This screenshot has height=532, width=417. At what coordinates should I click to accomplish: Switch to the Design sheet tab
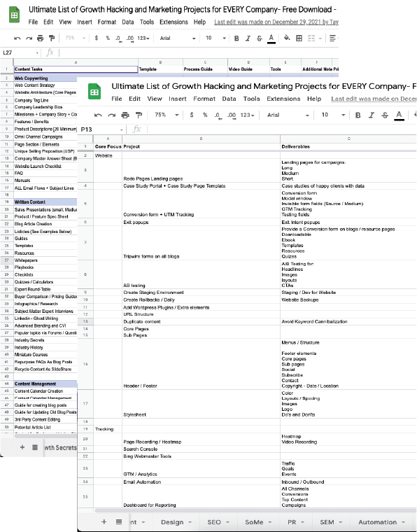tap(176, 522)
